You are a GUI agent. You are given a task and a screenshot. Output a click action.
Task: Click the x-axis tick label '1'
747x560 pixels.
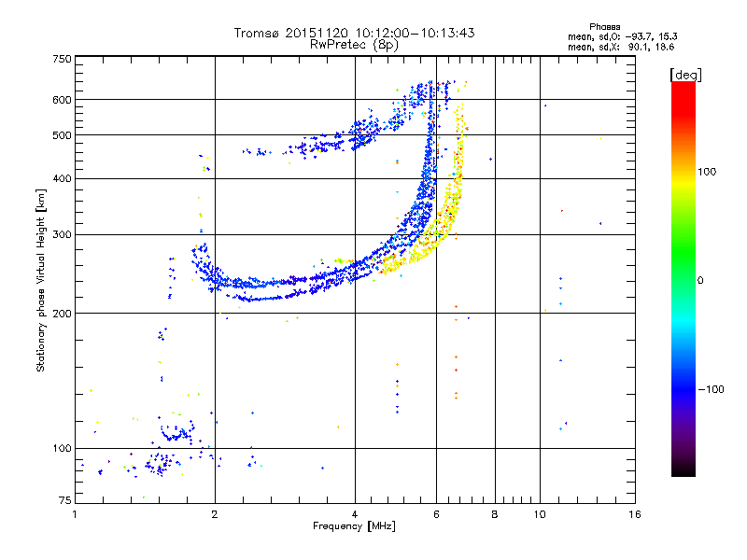coord(75,514)
